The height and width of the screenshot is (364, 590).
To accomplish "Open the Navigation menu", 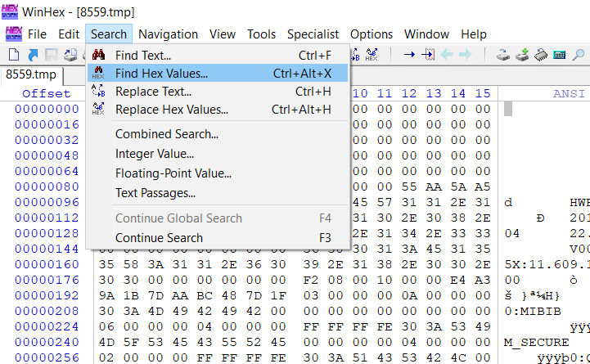I will 168,34.
